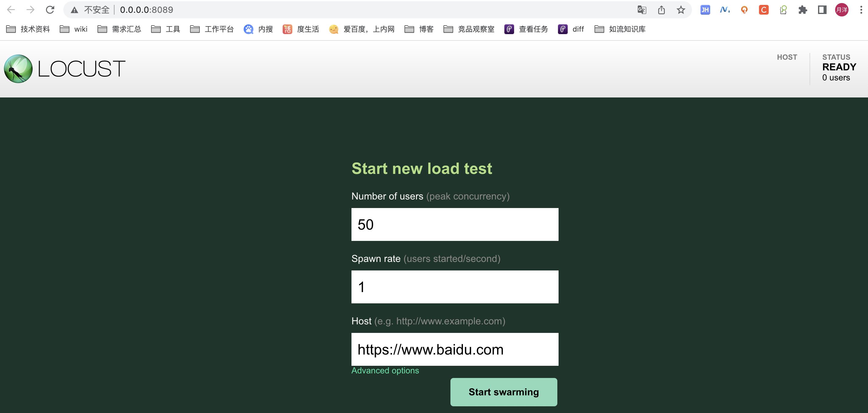Open the orange lightbulb extension icon
Screen dimensions: 868x413
click(x=744, y=10)
